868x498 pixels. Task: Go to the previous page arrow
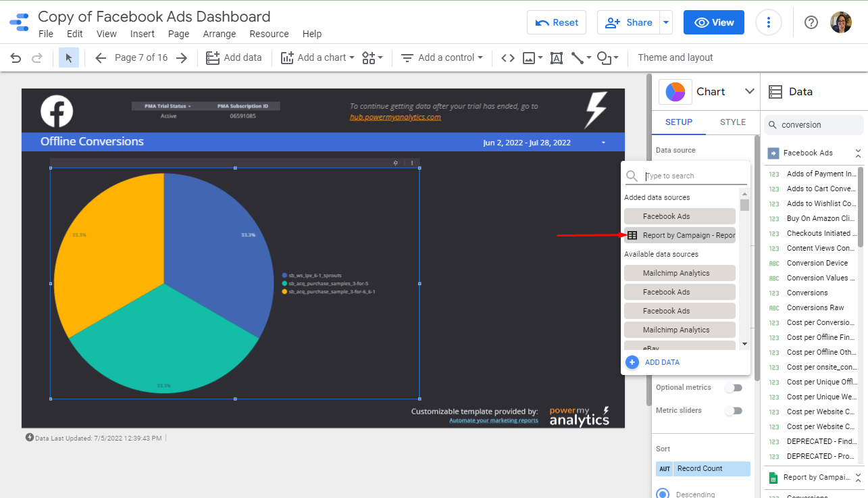pos(101,58)
